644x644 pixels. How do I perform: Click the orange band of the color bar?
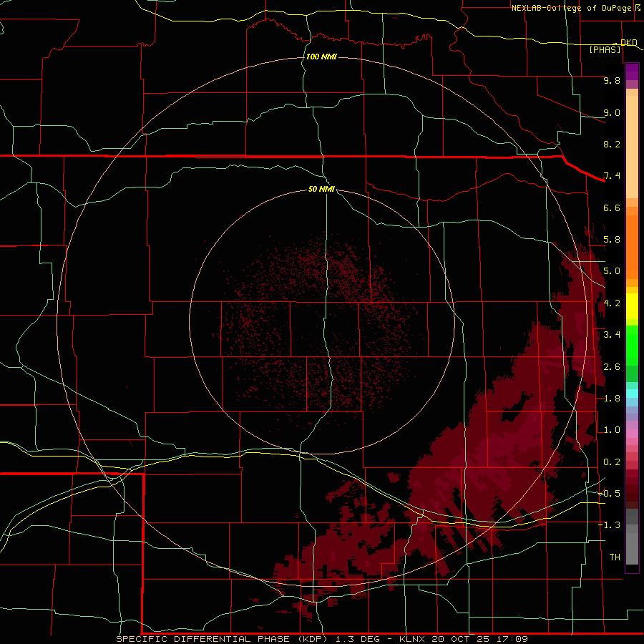coord(632,246)
